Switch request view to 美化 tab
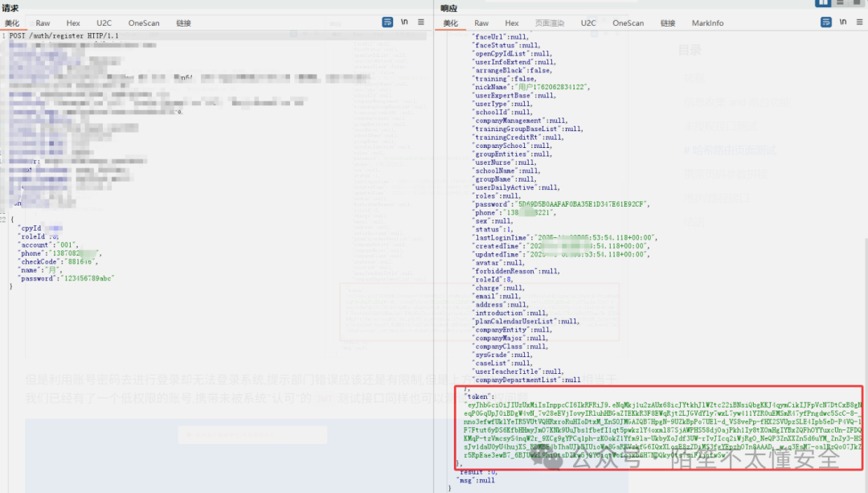Image resolution: width=868 pixels, height=493 pixels. coord(12,23)
